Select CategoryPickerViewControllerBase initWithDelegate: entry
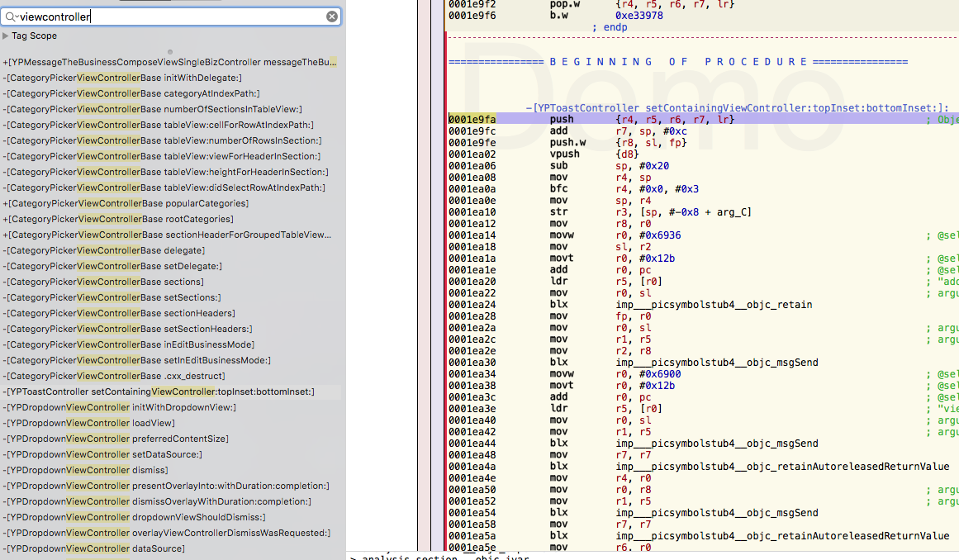The image size is (959, 560). tap(122, 78)
